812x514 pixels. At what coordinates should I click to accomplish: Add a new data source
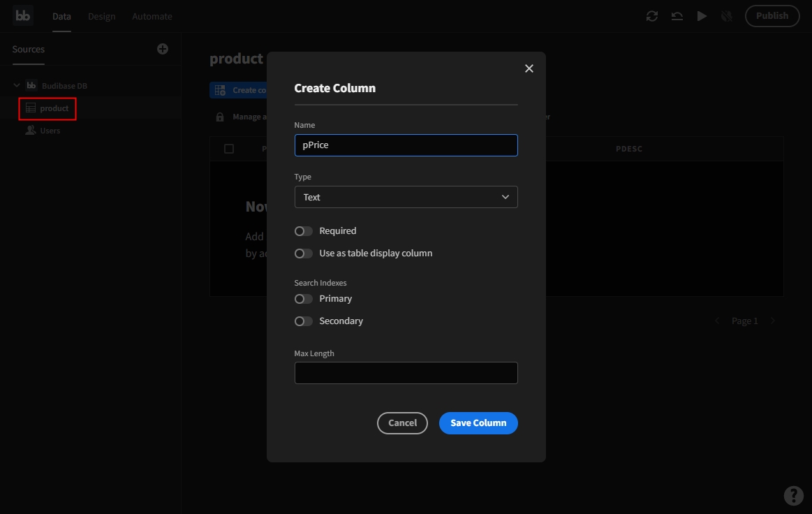pyautogui.click(x=163, y=49)
